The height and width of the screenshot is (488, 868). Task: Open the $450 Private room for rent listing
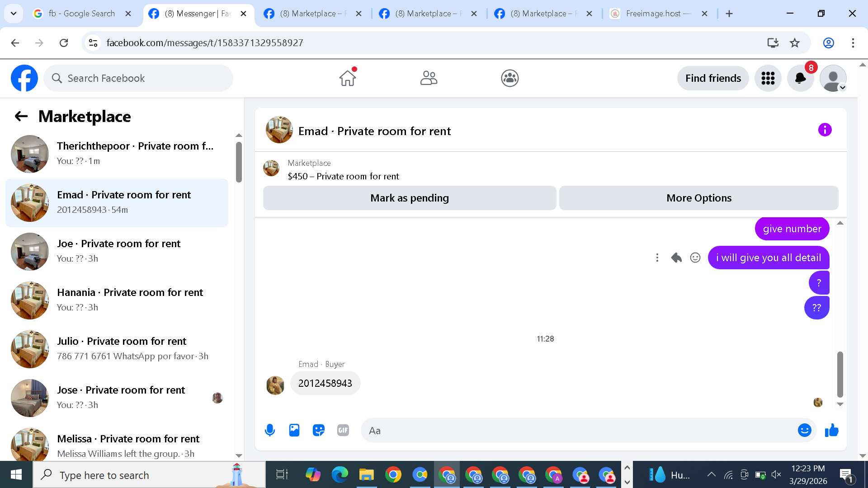click(343, 176)
